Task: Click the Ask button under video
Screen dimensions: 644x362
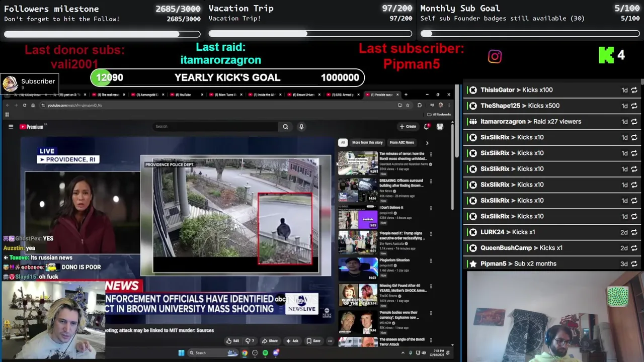Action: pos(292,341)
